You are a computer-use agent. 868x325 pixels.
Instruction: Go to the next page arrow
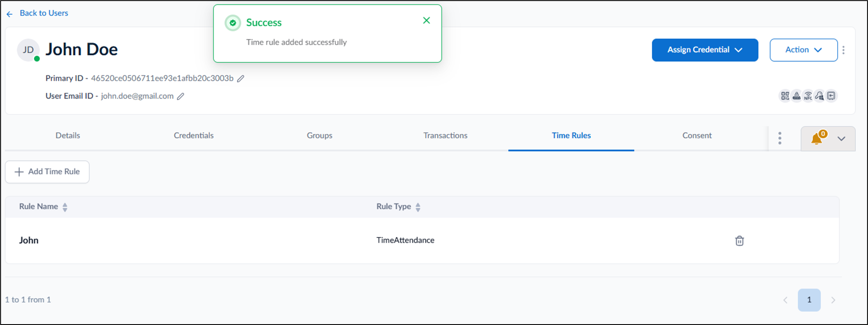tap(833, 300)
